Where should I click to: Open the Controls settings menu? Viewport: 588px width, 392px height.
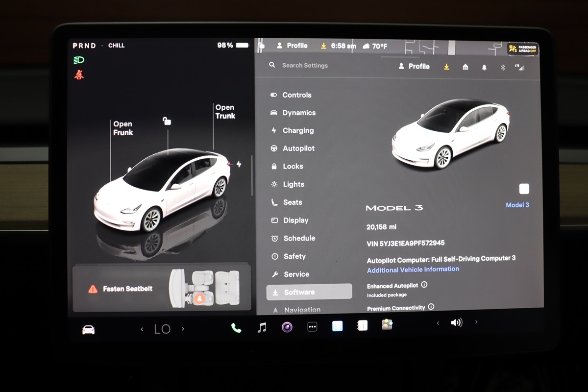[291, 95]
